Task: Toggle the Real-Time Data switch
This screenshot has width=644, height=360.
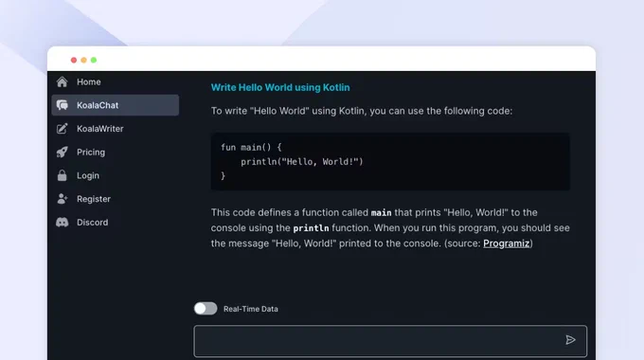Action: tap(206, 309)
